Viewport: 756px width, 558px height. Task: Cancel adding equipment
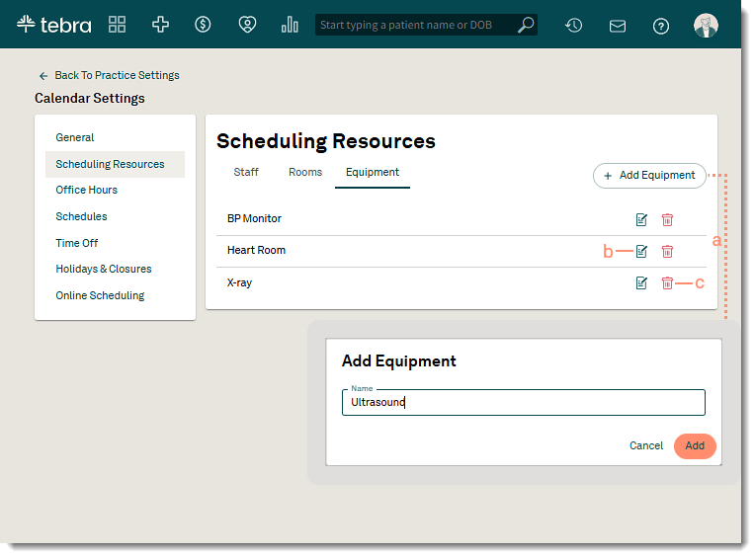tap(646, 445)
